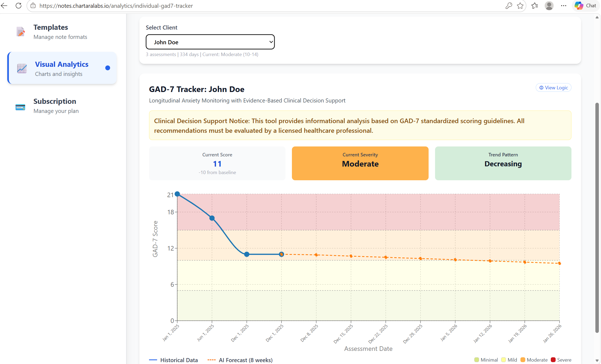The width and height of the screenshot is (601, 364).
Task: Click the Subscription credit card icon
Action: click(x=20, y=107)
